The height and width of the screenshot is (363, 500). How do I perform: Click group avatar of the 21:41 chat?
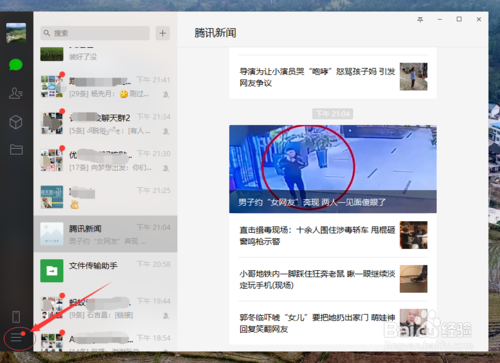[52, 87]
